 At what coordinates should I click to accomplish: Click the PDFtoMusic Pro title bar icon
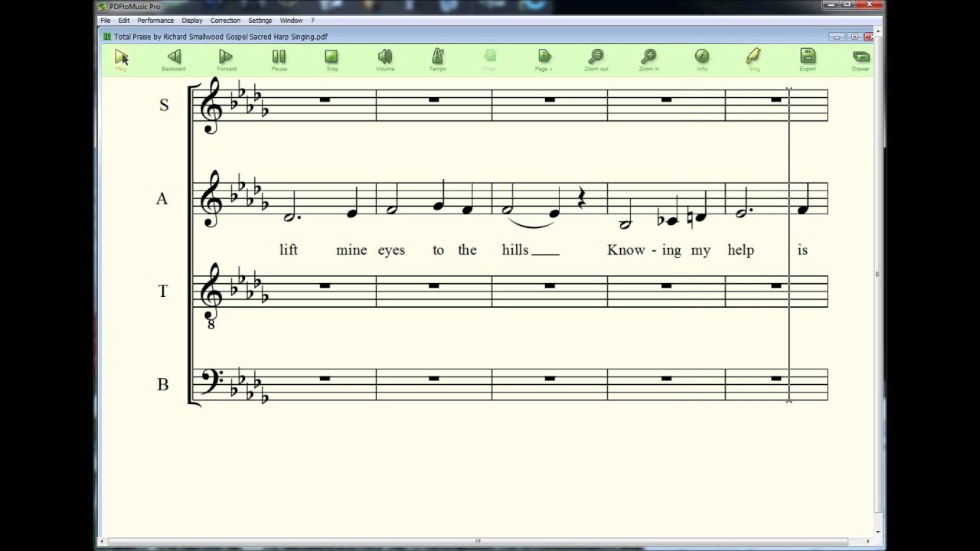coord(103,6)
